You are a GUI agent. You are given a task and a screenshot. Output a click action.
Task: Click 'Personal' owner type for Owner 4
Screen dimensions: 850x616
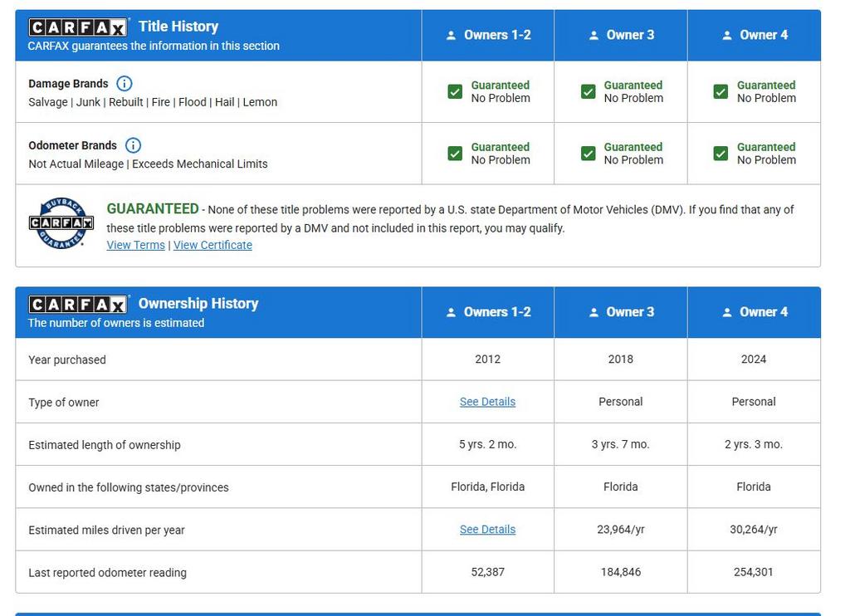tap(754, 402)
